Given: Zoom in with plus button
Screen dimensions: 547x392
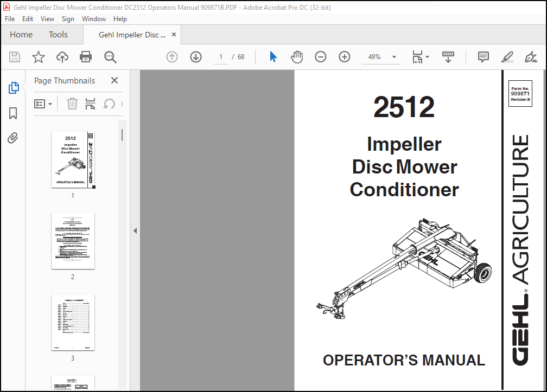Looking at the screenshot, I should [x=344, y=57].
